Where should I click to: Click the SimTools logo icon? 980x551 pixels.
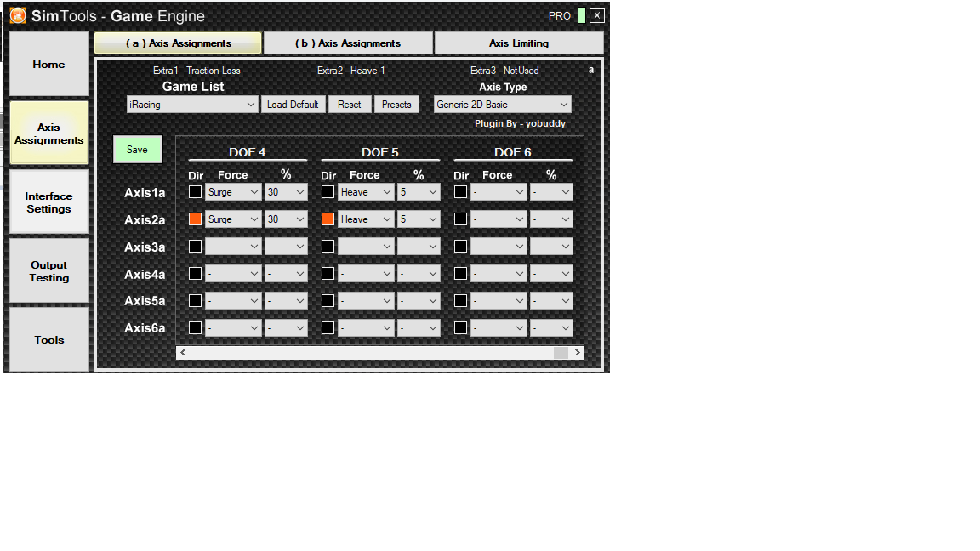(x=18, y=15)
